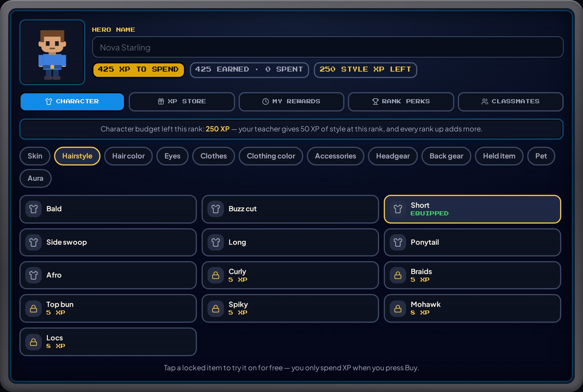583x392 pixels.
Task: Click the lock icon on Locs
Action: pos(33,342)
